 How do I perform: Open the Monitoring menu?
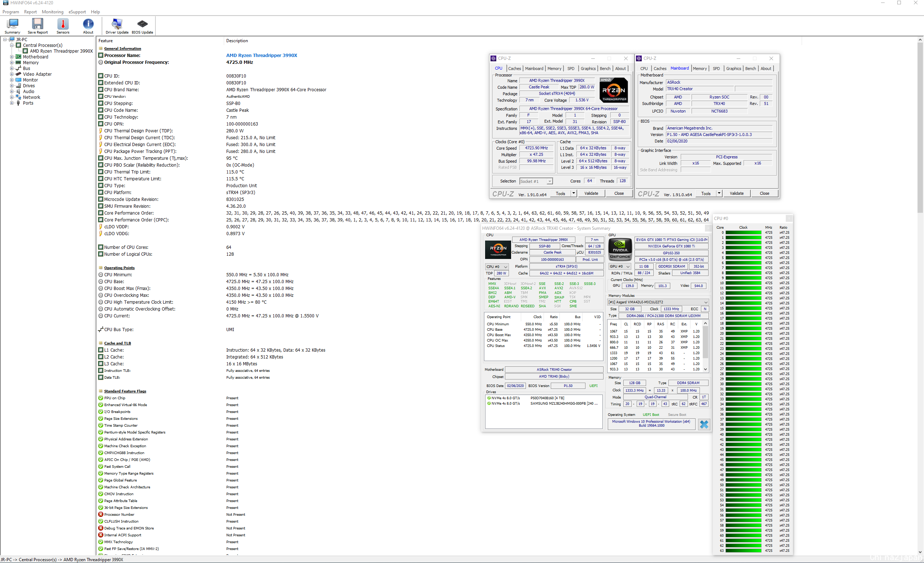(x=52, y=12)
